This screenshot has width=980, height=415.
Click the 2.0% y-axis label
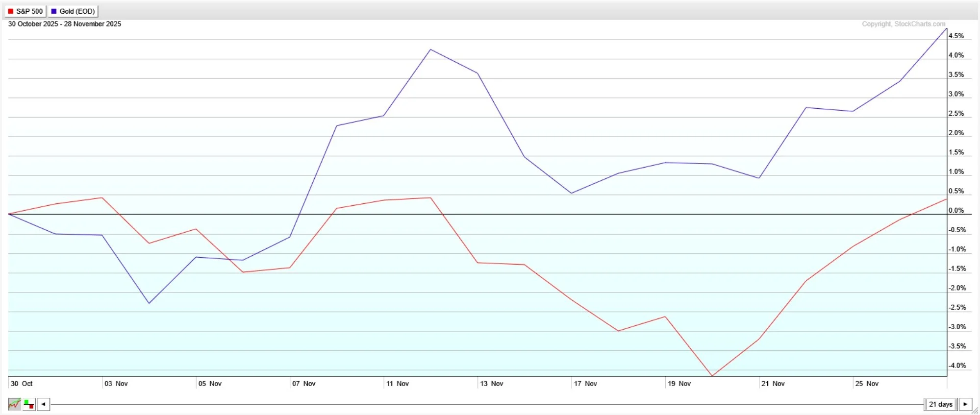point(956,133)
